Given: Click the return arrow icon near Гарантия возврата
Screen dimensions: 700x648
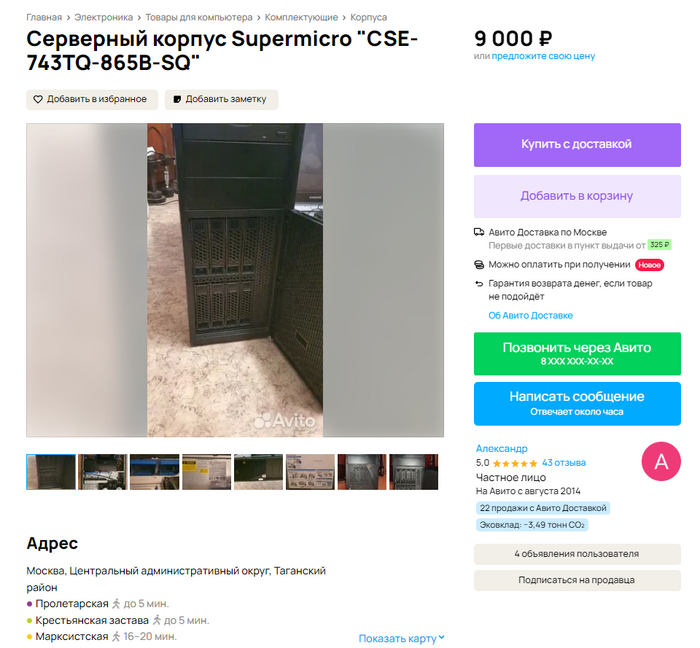Looking at the screenshot, I should point(479,283).
